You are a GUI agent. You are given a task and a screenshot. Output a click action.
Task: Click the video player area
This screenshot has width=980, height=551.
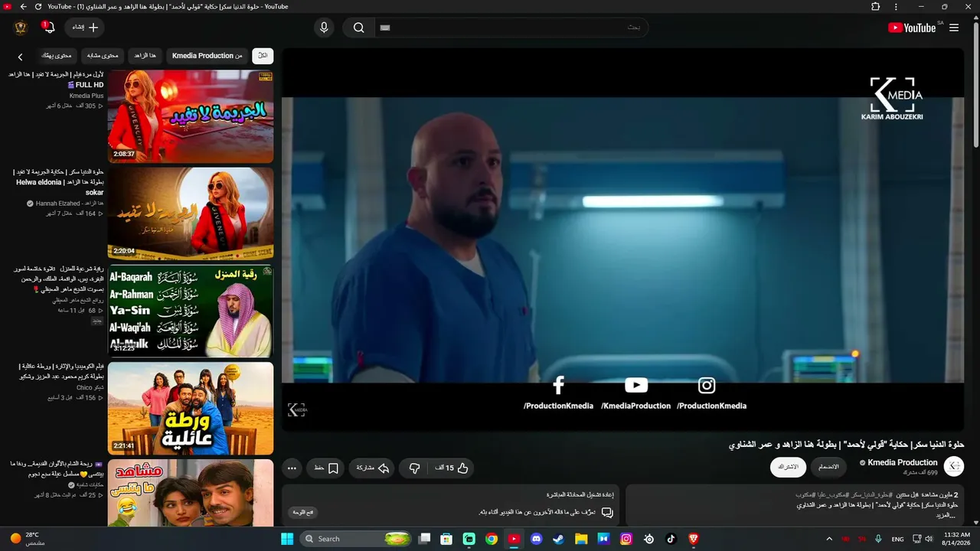pyautogui.click(x=622, y=239)
